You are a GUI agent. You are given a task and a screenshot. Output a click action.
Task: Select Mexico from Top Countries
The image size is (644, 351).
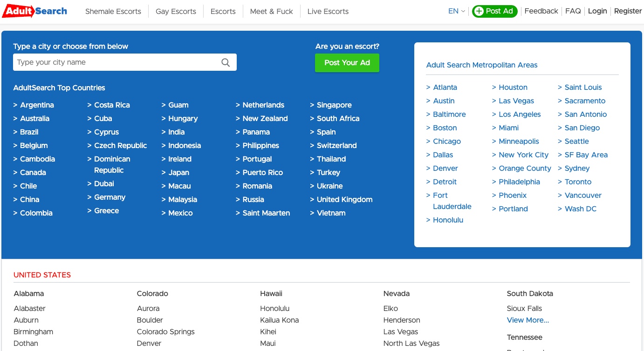(x=180, y=213)
